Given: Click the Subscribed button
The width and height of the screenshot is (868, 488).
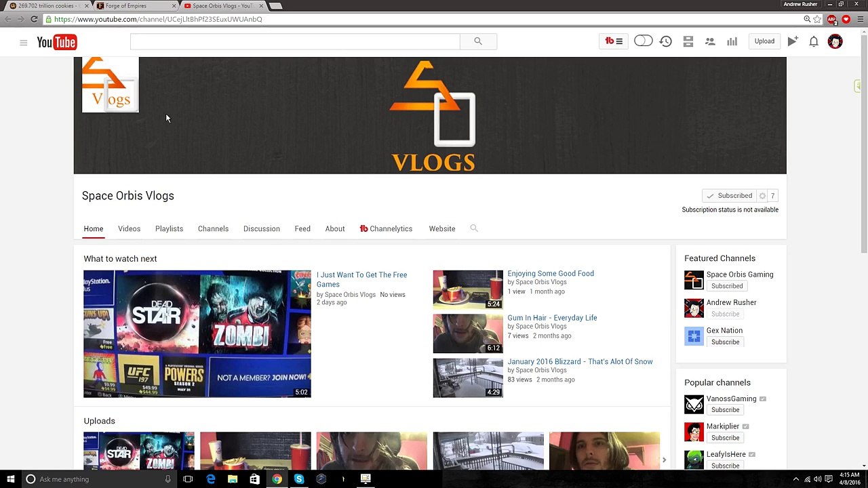Looking at the screenshot, I should [729, 196].
